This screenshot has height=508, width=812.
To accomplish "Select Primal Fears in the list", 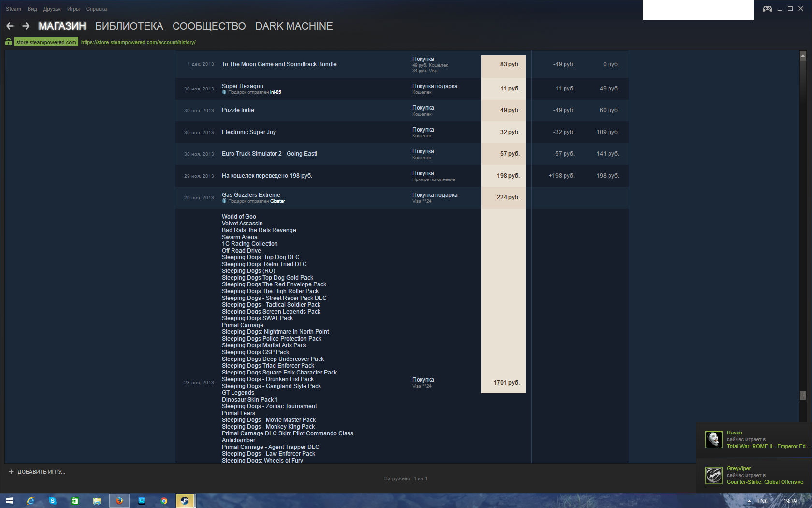I will 238,413.
